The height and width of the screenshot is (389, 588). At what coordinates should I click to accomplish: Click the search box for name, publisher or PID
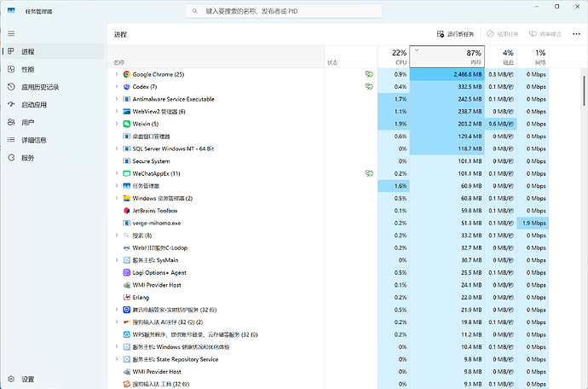tap(284, 11)
